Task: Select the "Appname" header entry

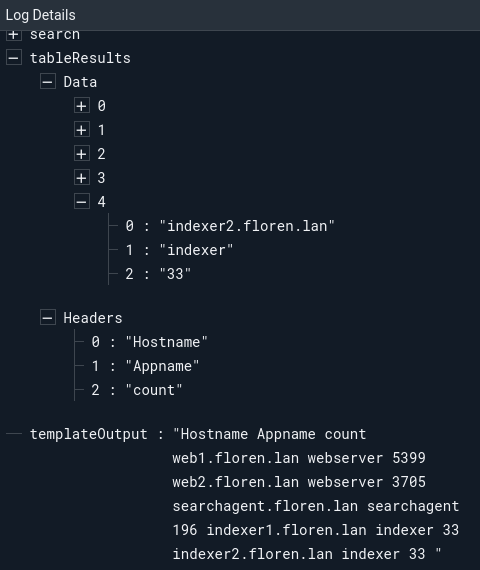Action: point(163,366)
